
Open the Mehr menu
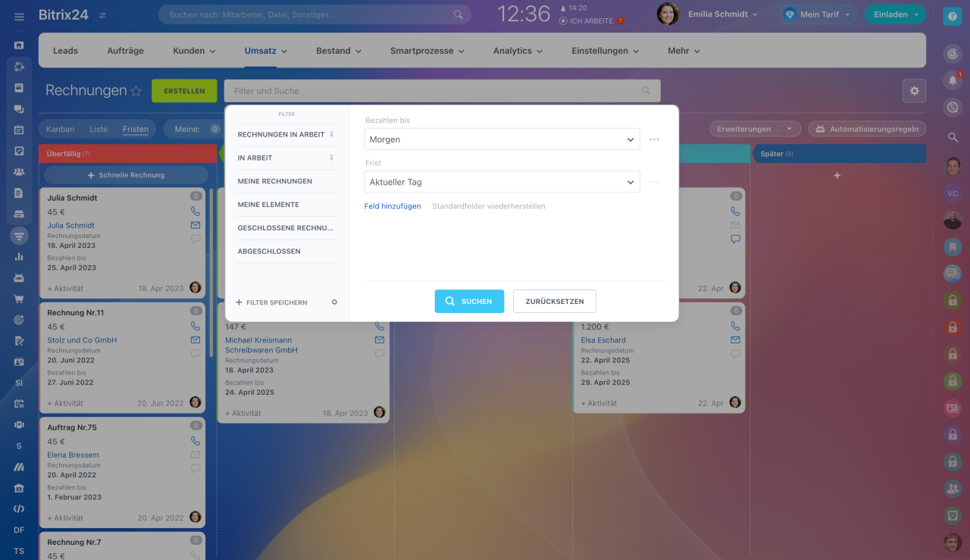pyautogui.click(x=684, y=51)
